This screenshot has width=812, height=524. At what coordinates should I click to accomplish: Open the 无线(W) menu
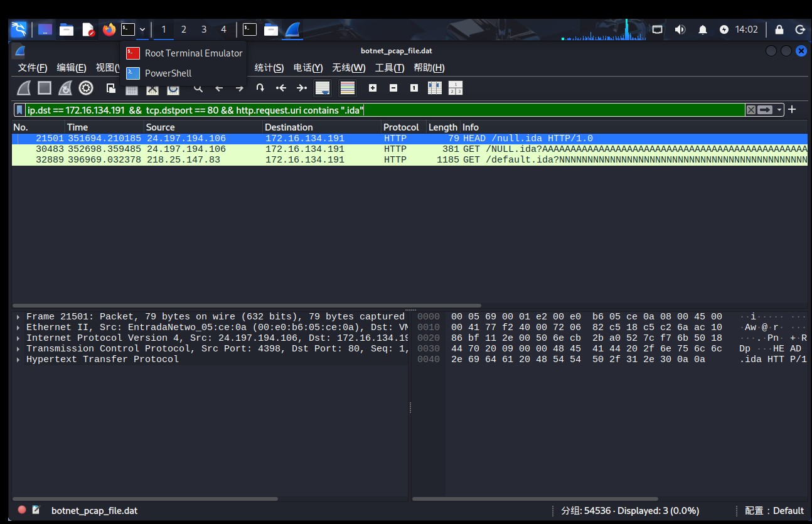pos(349,68)
